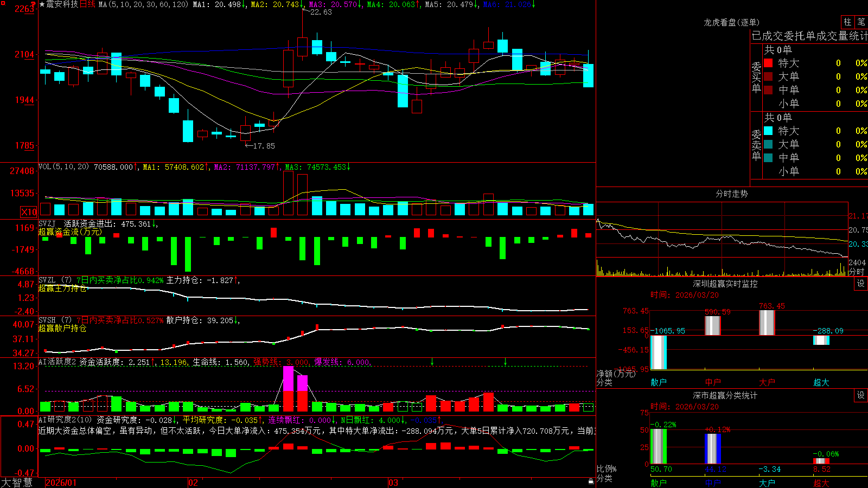The width and height of the screenshot is (868, 488).
Task: Select the SVSH (7) indicator name
Action: pos(55,320)
